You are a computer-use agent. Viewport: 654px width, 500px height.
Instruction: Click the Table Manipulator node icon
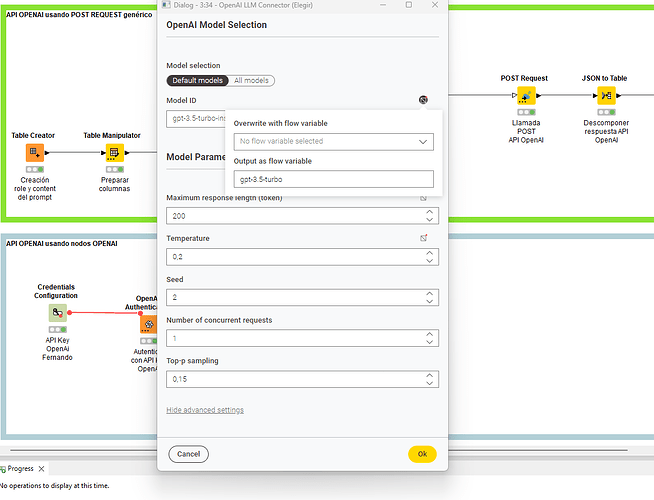[x=115, y=153]
